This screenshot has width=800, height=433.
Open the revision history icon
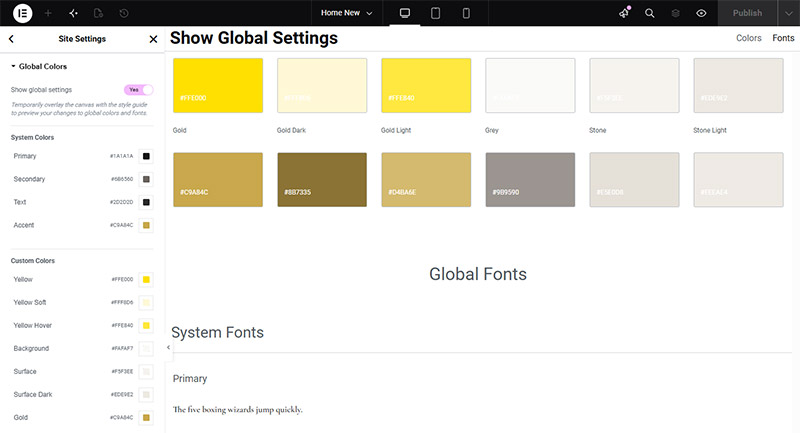pos(124,13)
